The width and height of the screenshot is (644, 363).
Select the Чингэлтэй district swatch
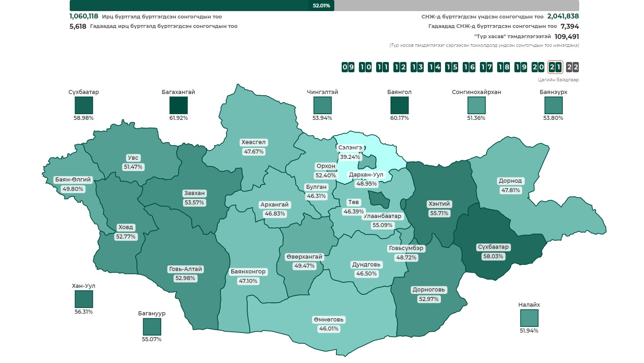[x=322, y=105]
